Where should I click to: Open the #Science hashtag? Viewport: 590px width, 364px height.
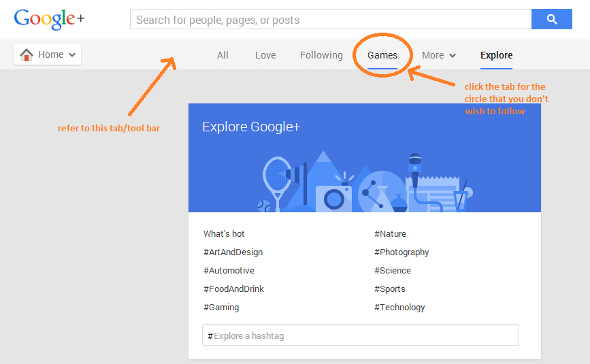tap(393, 271)
